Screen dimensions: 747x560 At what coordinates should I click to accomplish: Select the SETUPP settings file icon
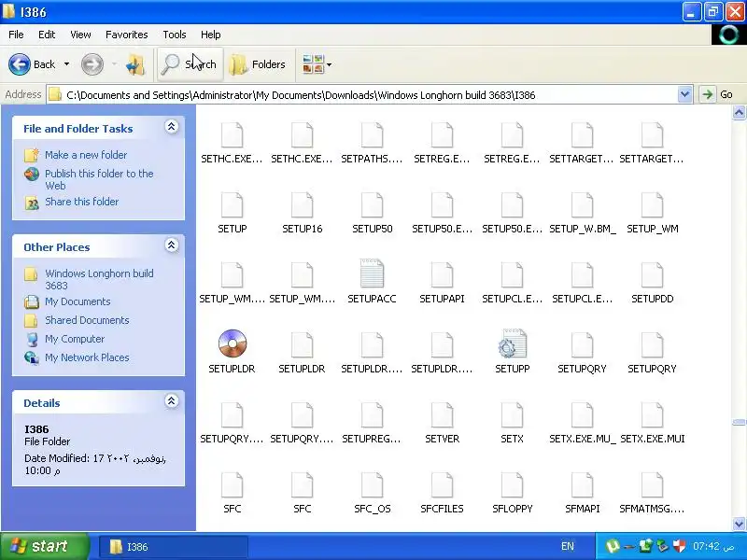[x=512, y=351]
